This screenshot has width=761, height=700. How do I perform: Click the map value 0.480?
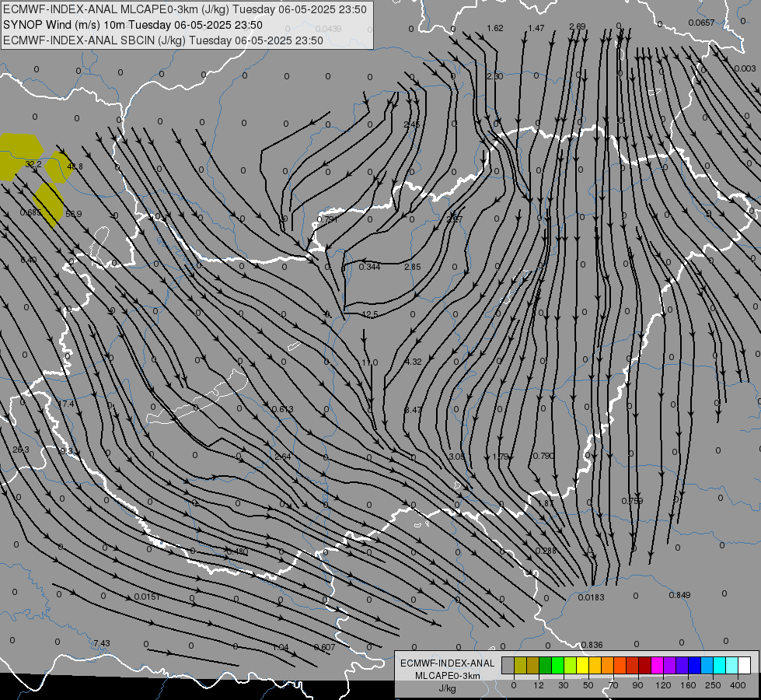(x=237, y=551)
